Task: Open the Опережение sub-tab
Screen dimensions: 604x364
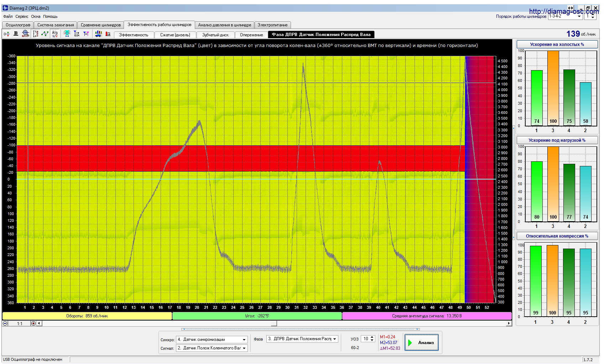Action: [x=251, y=35]
